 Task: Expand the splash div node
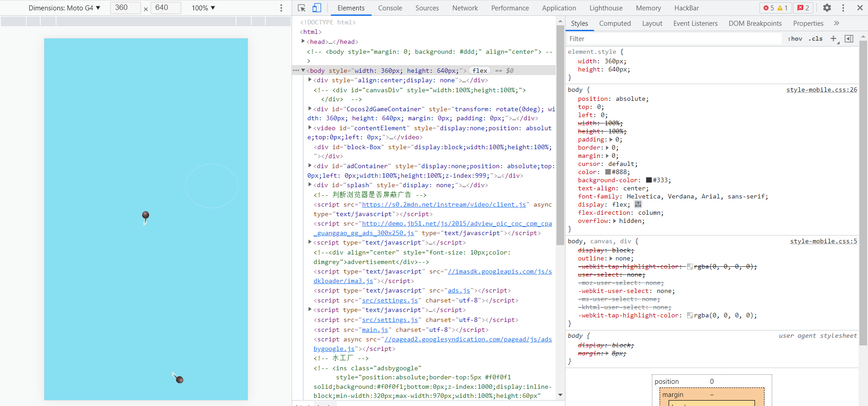pyautogui.click(x=310, y=184)
